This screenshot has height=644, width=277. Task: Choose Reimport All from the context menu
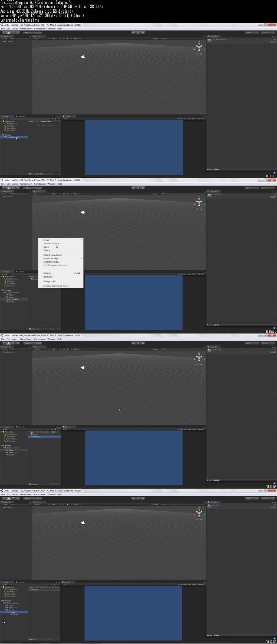61,281
